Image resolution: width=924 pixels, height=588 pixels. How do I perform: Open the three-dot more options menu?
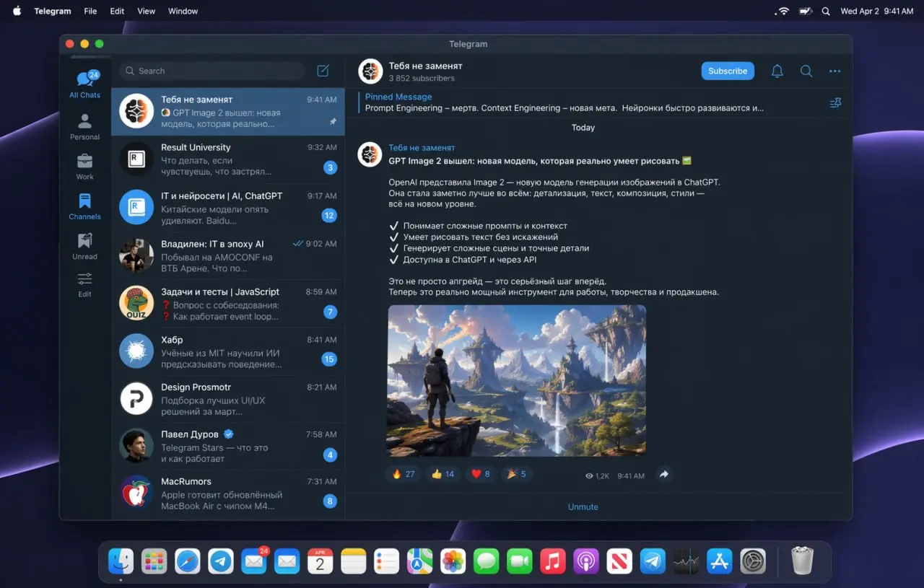(x=835, y=71)
